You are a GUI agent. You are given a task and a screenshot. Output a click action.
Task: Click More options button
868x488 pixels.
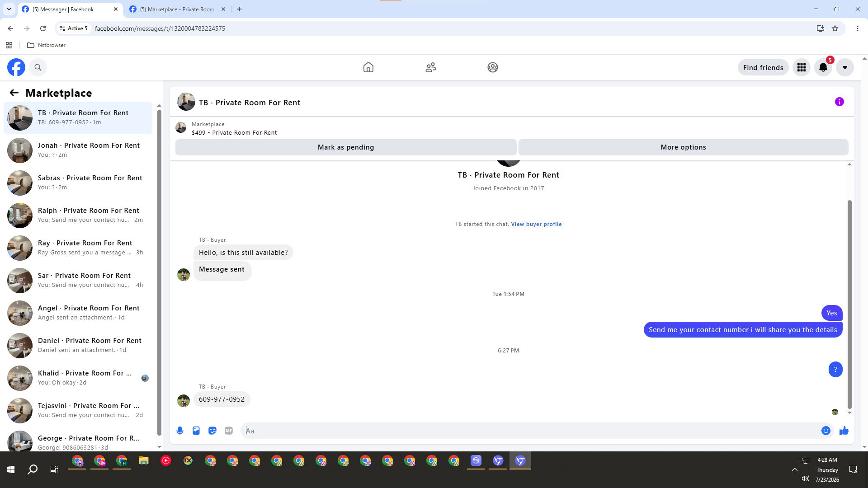(684, 147)
